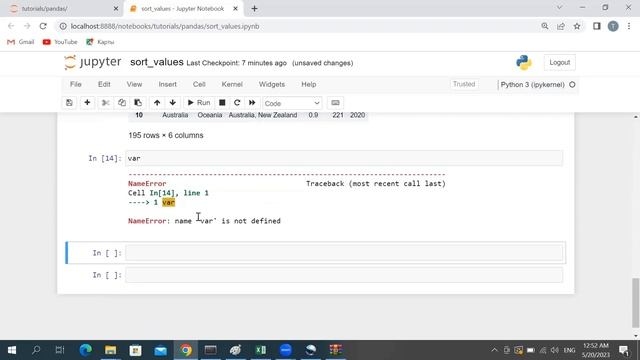Open taskbar search
640x360 pixels.
click(36, 350)
